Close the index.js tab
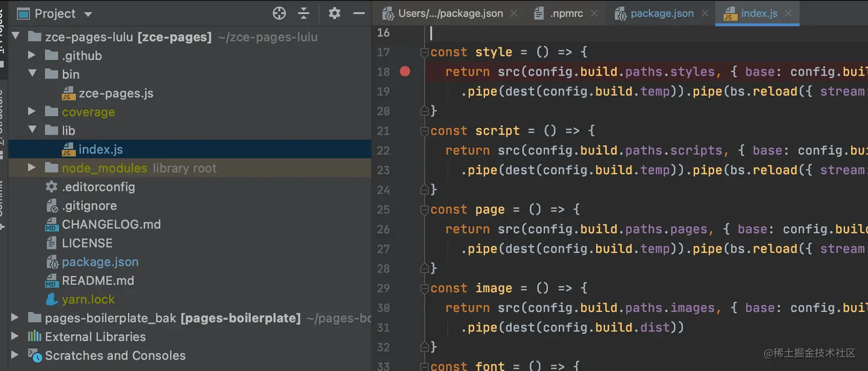868x371 pixels. click(788, 13)
